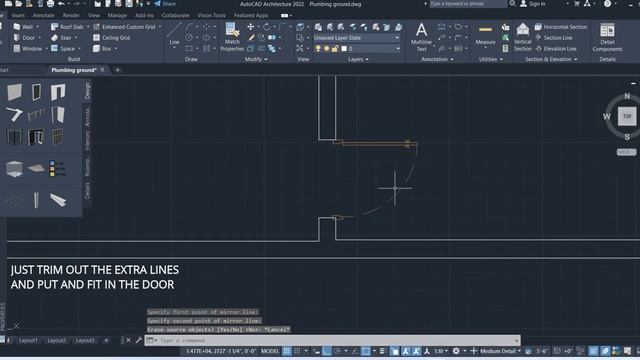Open the Roof Slab dropdown arrow
This screenshot has width=640, height=360.
88,27
